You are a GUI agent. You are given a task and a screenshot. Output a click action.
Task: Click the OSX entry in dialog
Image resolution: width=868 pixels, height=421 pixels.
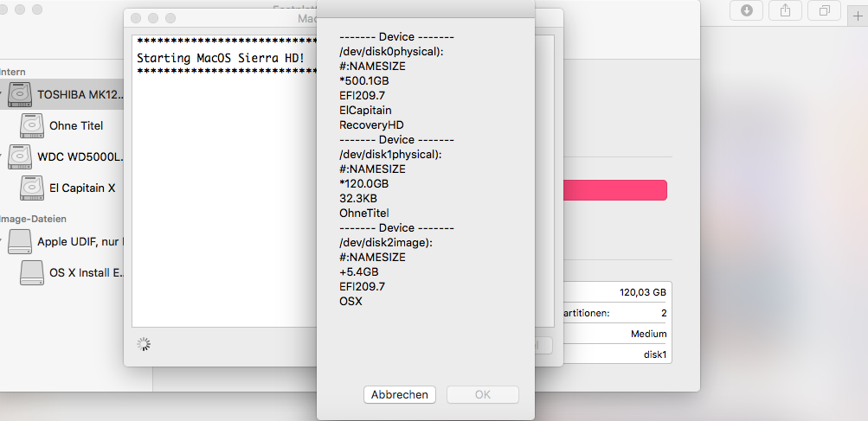coord(351,302)
